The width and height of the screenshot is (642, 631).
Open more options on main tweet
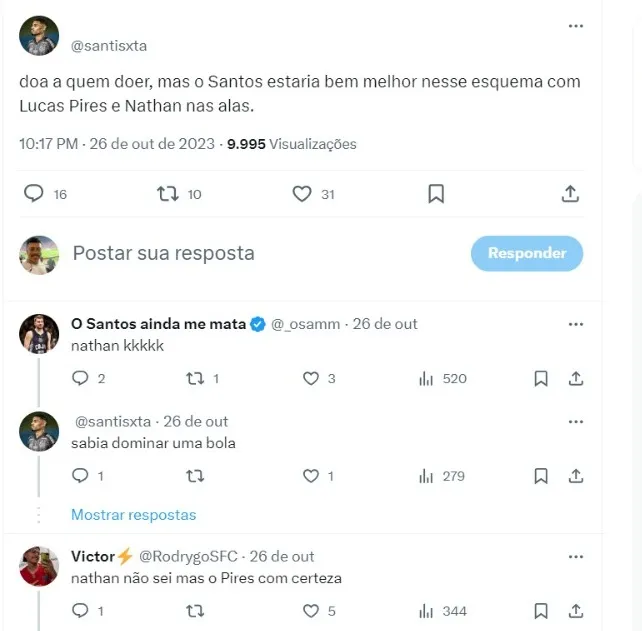point(576,26)
